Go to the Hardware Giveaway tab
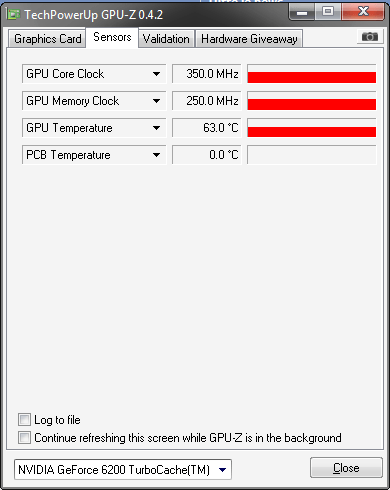The image size is (390, 490). pos(249,39)
